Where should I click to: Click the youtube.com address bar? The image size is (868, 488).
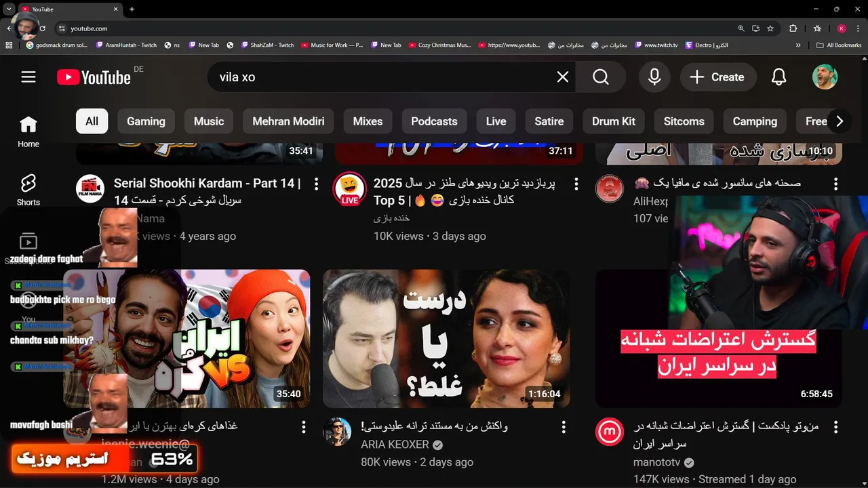[393, 28]
